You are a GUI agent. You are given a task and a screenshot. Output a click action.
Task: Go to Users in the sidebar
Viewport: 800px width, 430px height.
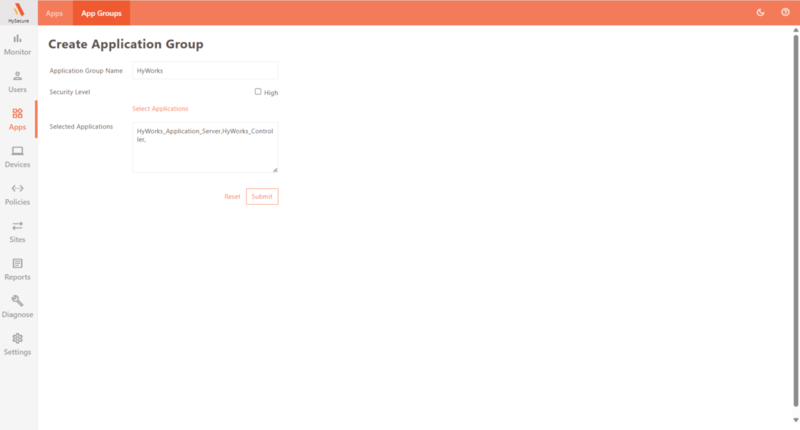tap(17, 82)
